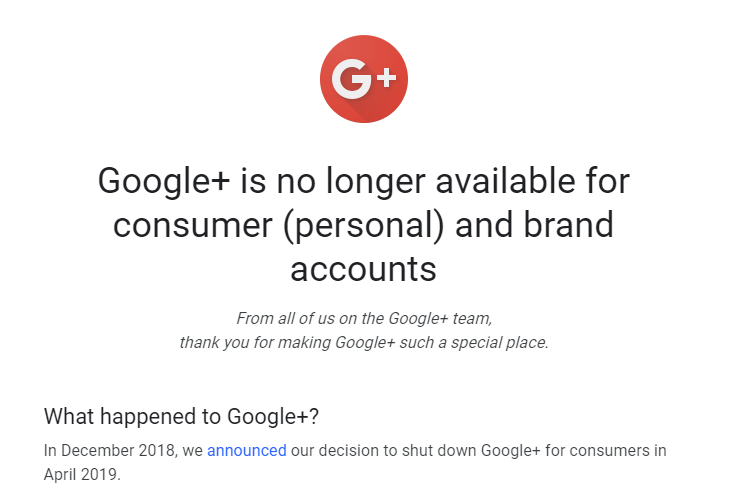
Task: Click the plus sign in the logo
Action: [387, 78]
